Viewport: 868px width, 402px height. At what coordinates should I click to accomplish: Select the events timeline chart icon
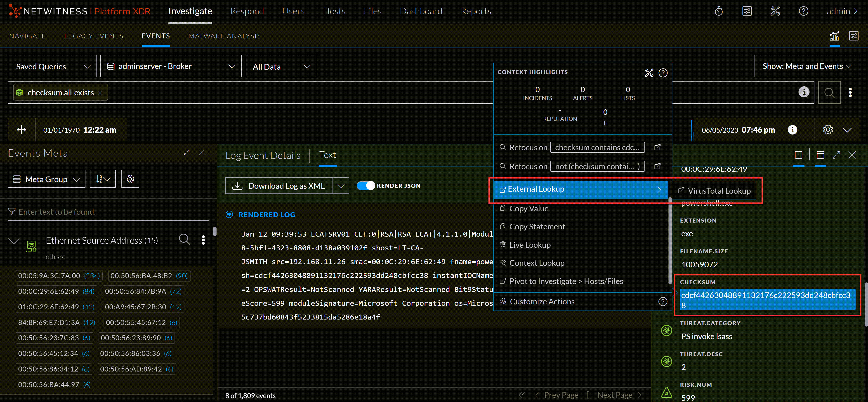[834, 36]
